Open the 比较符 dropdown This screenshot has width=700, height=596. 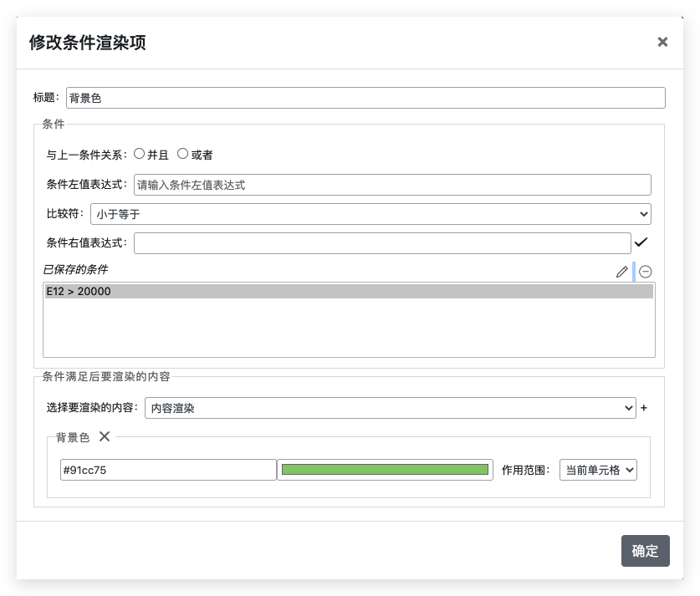click(370, 214)
